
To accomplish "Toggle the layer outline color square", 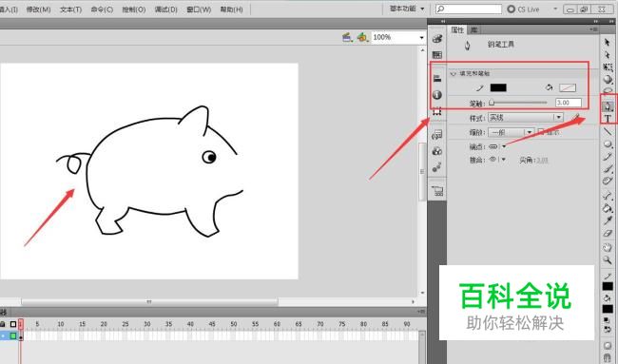I will click(13, 335).
